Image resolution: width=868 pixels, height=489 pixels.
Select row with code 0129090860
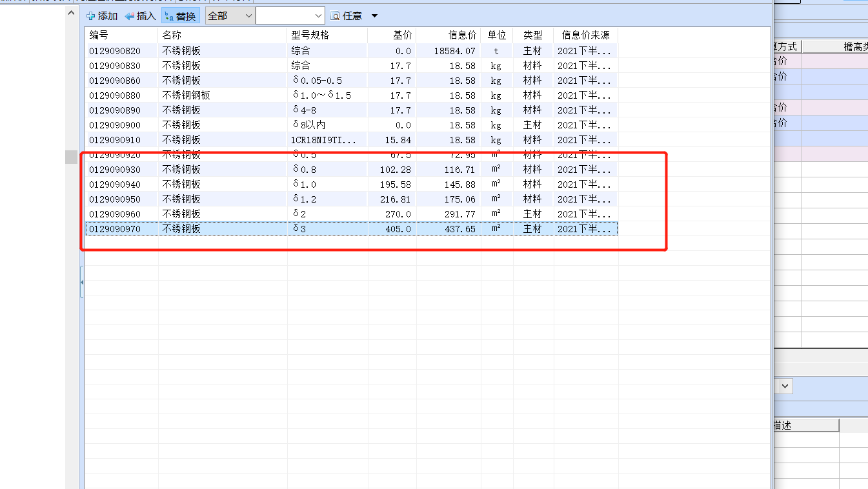pos(352,81)
